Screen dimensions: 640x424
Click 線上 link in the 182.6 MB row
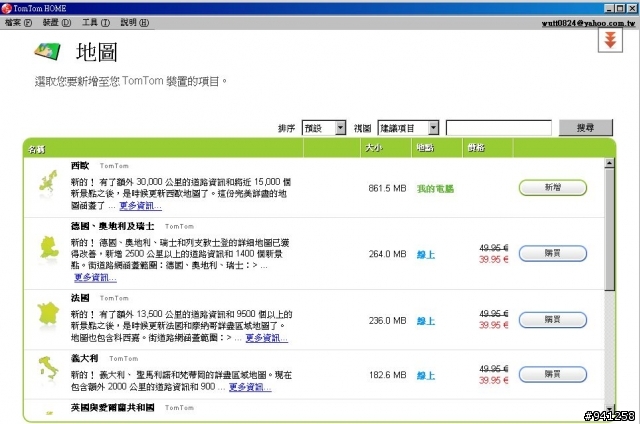[426, 375]
